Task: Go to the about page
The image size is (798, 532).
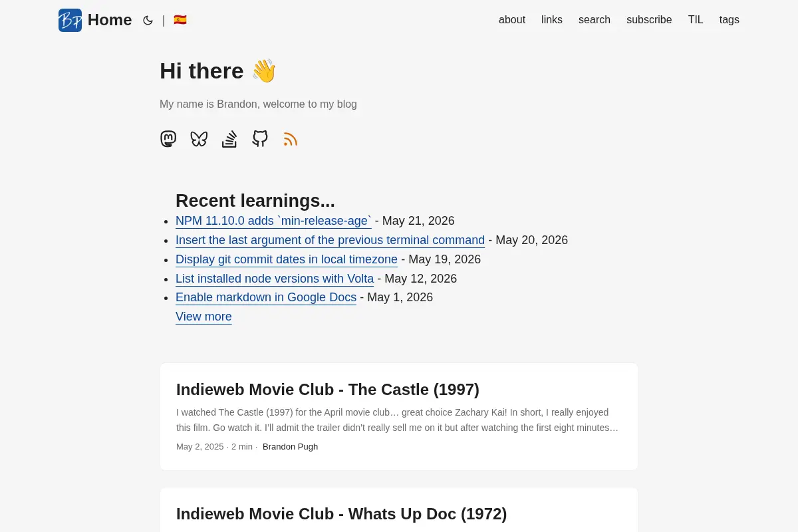Action: click(512, 20)
